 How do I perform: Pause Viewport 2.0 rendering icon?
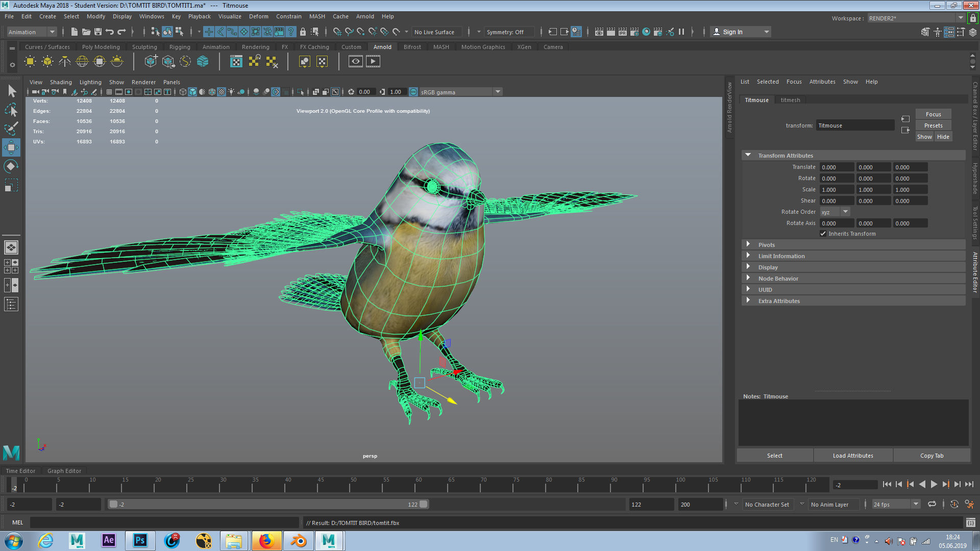[x=681, y=32]
